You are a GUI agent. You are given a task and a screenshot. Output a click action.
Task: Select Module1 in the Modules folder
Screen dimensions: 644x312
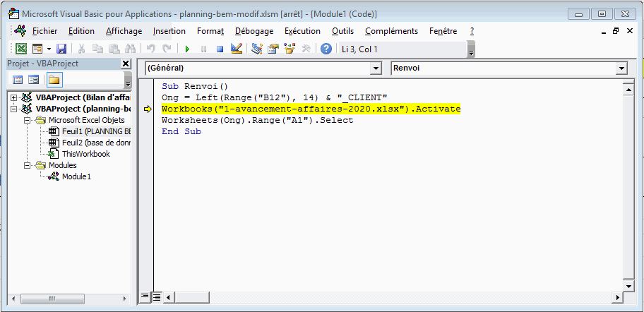(x=76, y=176)
